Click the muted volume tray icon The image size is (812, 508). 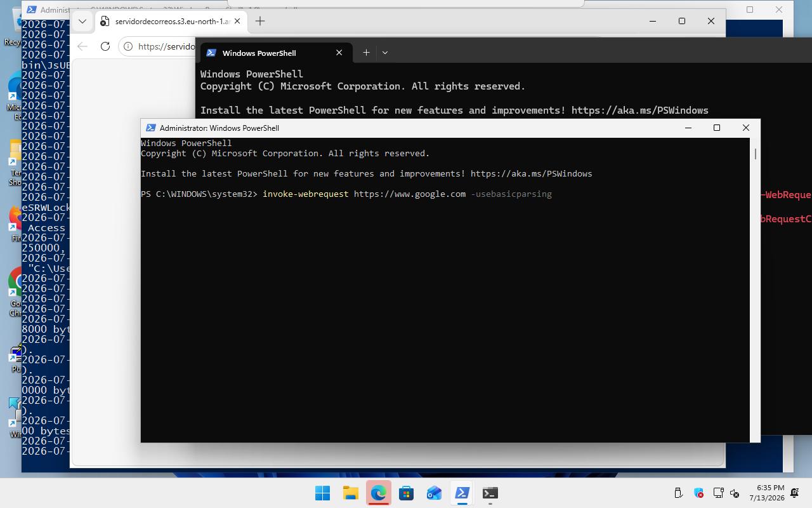[735, 493]
